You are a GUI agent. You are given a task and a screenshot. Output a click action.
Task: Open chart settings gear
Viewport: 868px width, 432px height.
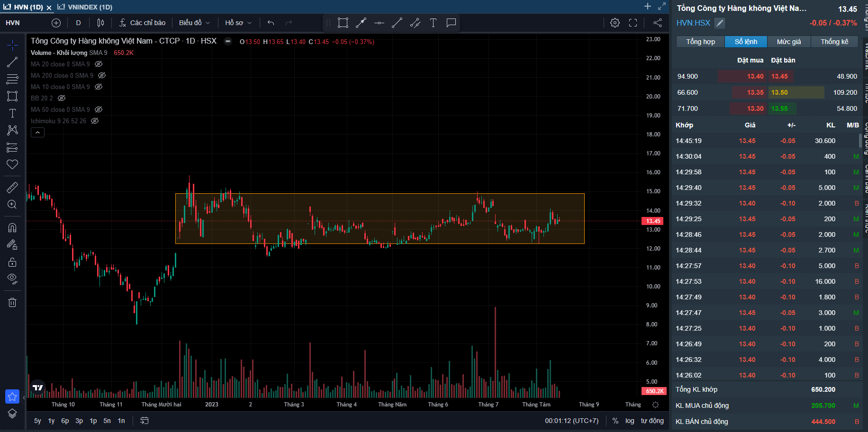[x=615, y=23]
